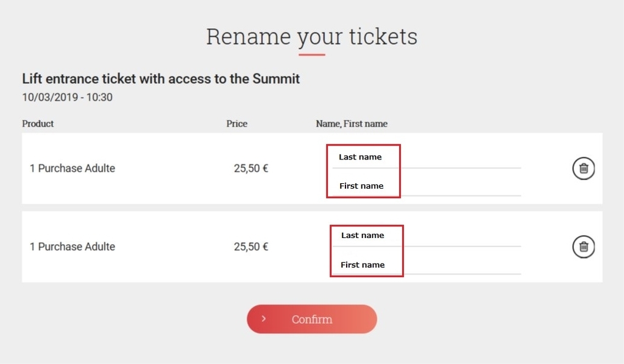This screenshot has width=624, height=364.
Task: Click the 'Rename your tickets' heading
Action: 311,37
